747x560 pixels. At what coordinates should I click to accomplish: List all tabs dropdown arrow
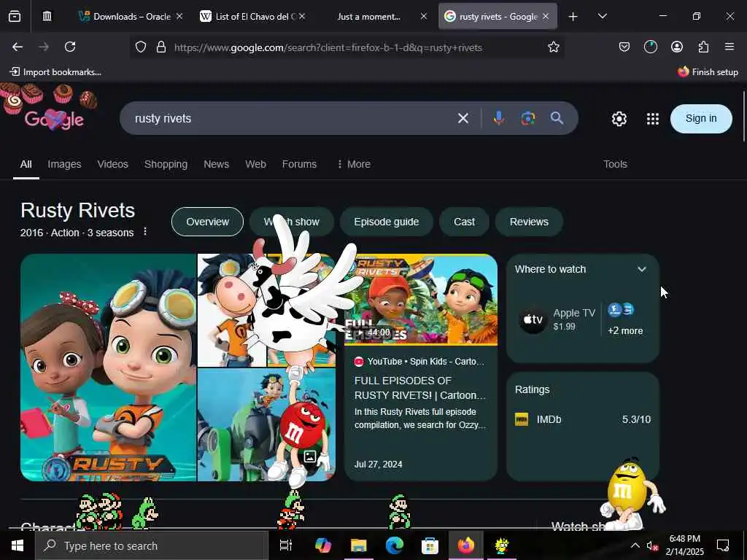pos(602,17)
